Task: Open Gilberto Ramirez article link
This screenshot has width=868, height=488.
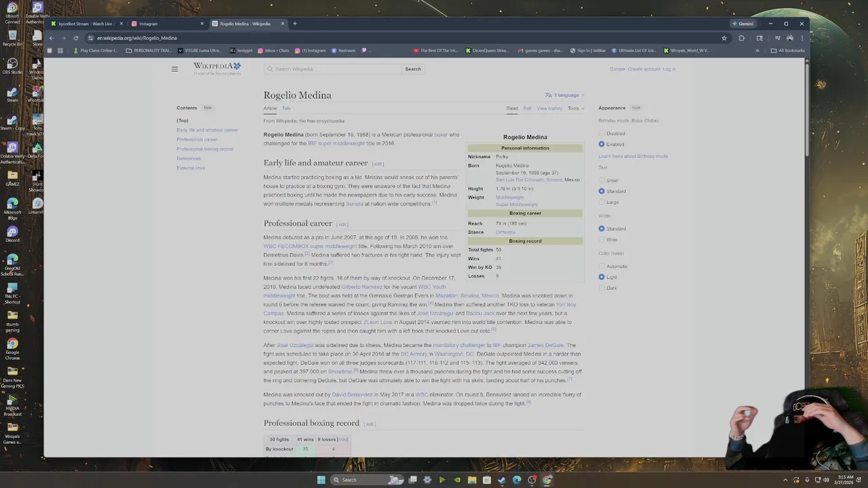Action: click(361, 287)
